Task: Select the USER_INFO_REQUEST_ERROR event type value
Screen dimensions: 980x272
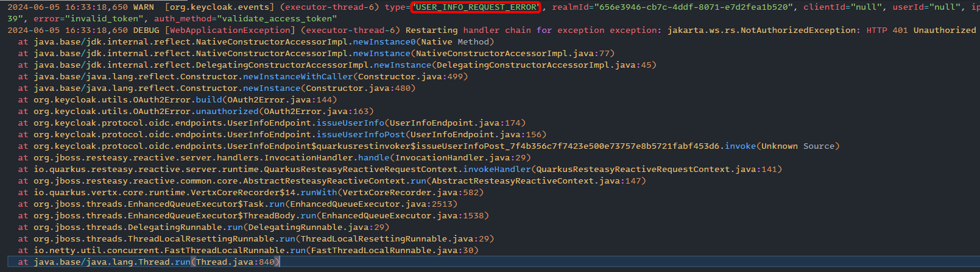Action: tap(476, 7)
